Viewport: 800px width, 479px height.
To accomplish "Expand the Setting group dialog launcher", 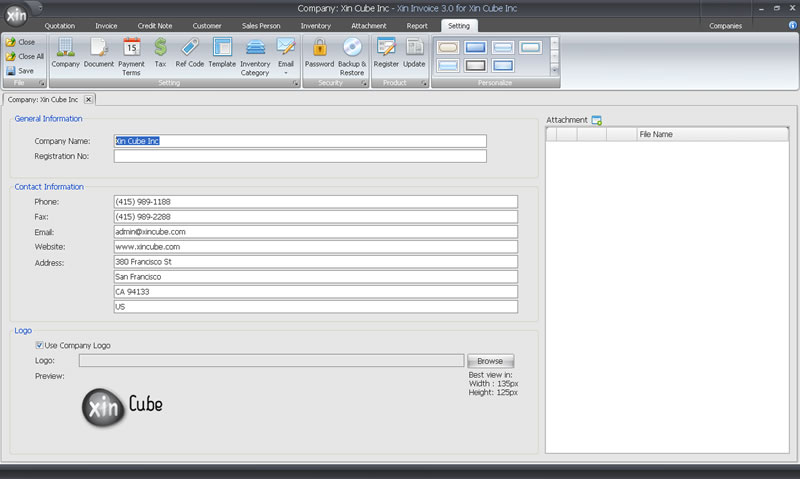I will 295,83.
